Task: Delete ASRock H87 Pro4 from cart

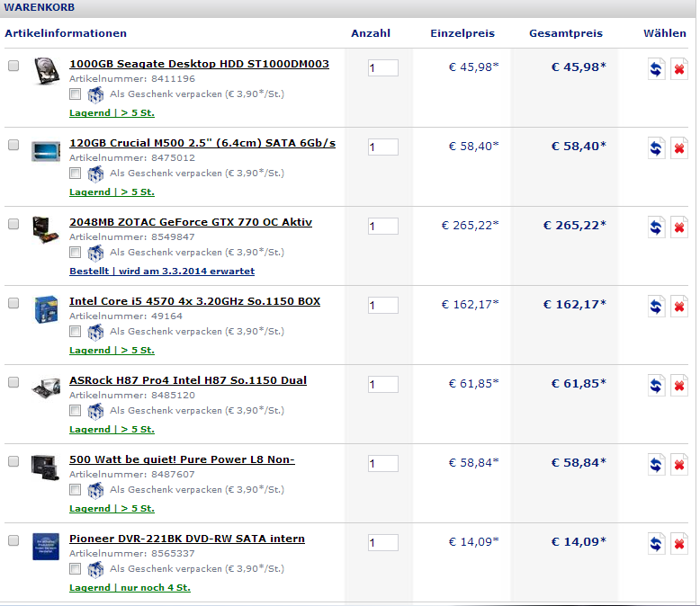Action: [x=679, y=386]
